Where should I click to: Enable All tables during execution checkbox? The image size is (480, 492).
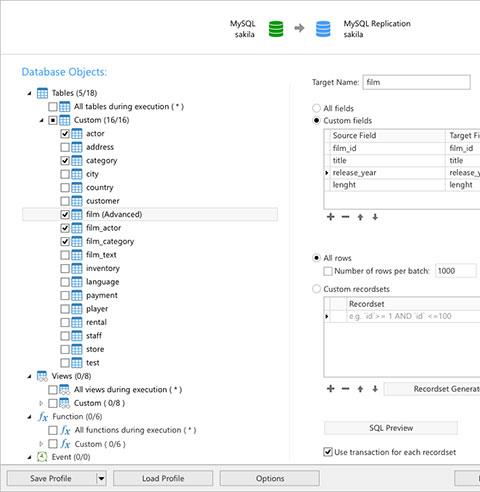click(53, 107)
